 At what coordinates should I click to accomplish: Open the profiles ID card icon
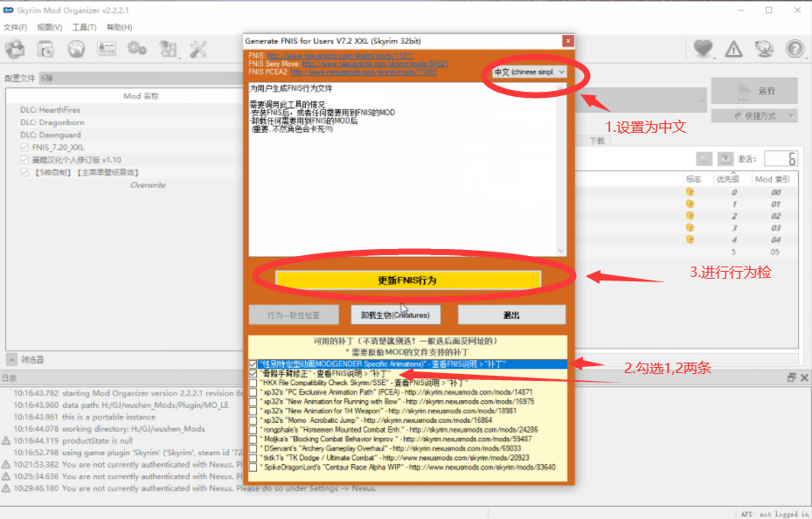[107, 49]
